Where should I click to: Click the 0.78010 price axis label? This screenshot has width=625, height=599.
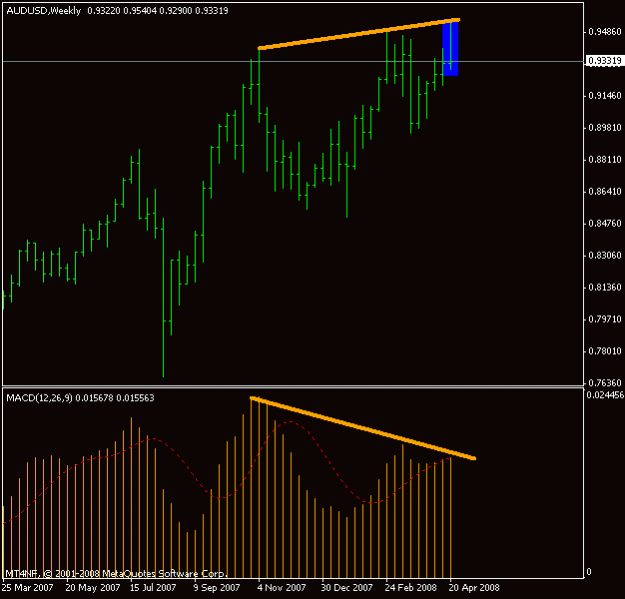click(605, 351)
